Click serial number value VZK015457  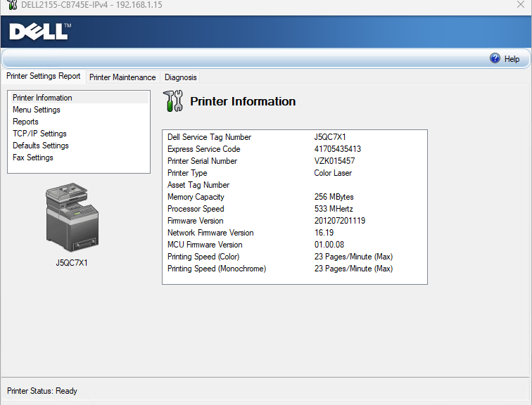click(334, 161)
